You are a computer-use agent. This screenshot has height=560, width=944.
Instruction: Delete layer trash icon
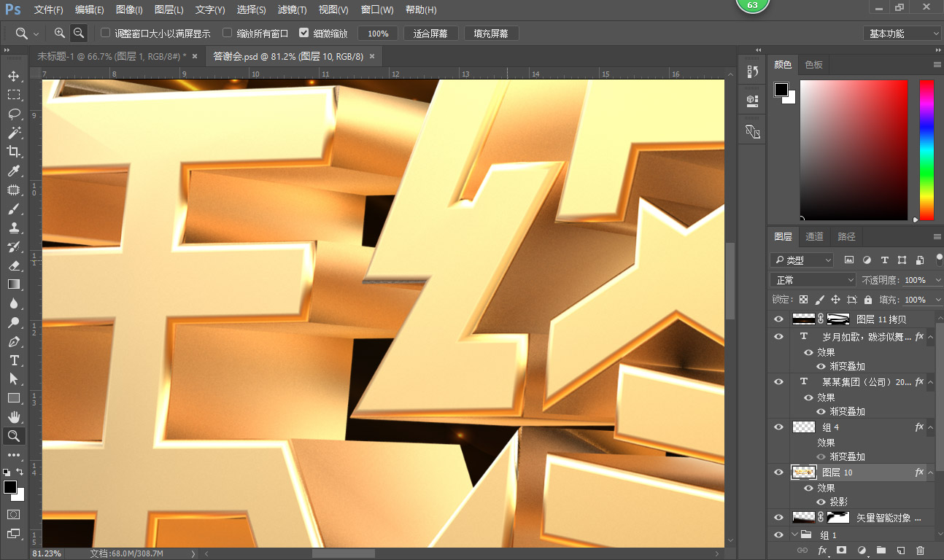tap(920, 551)
